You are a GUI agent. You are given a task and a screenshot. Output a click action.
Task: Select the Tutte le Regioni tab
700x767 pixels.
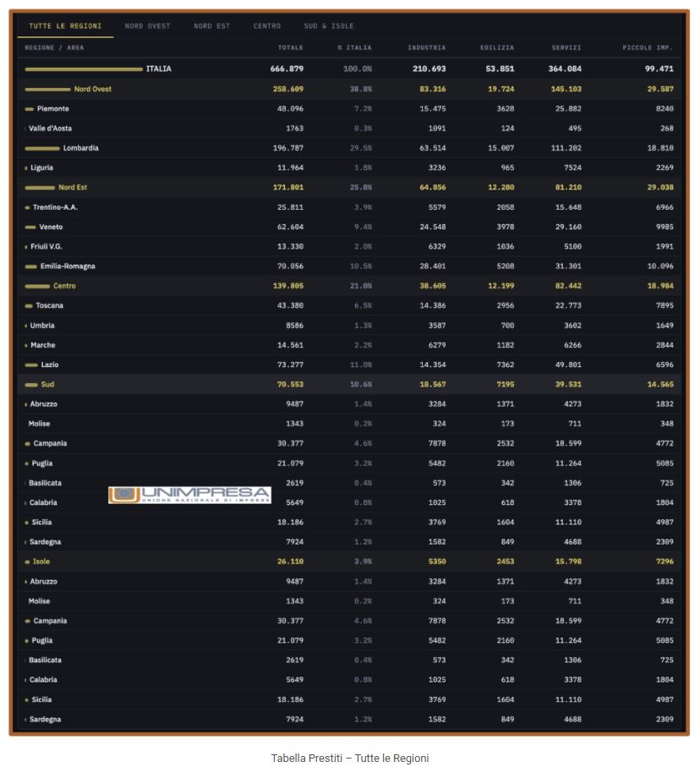[x=65, y=26]
